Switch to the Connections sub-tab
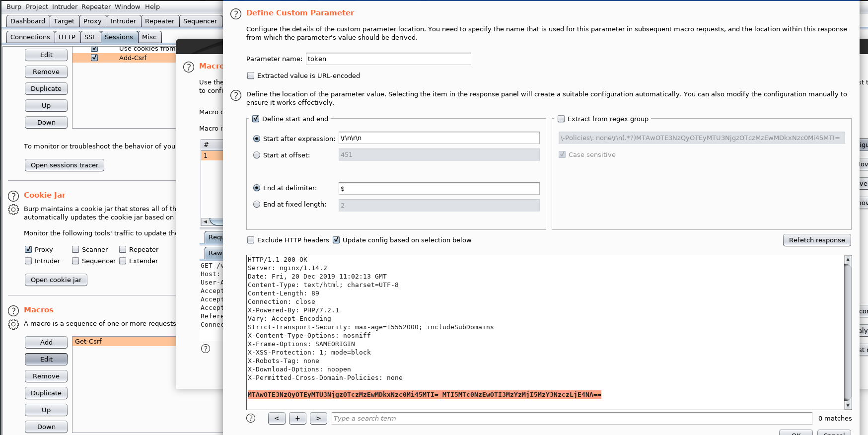 coord(30,37)
